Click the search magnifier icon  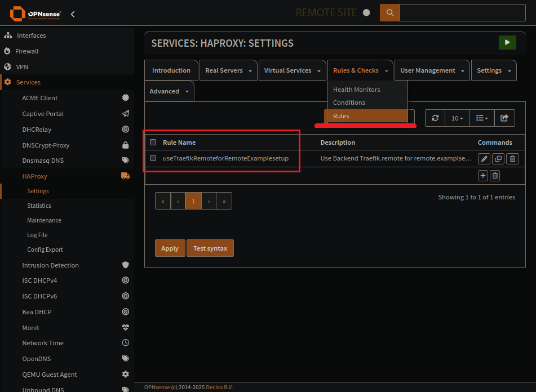[x=389, y=13]
